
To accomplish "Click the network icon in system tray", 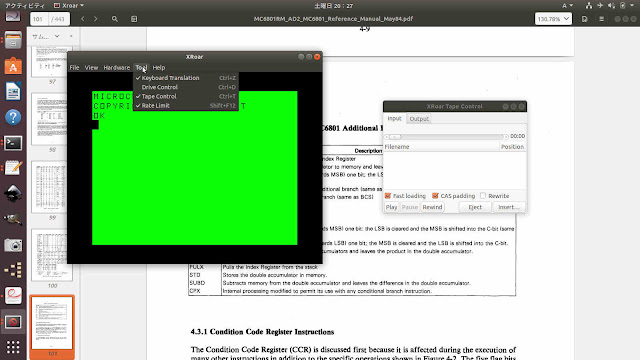I will pyautogui.click(x=589, y=6).
